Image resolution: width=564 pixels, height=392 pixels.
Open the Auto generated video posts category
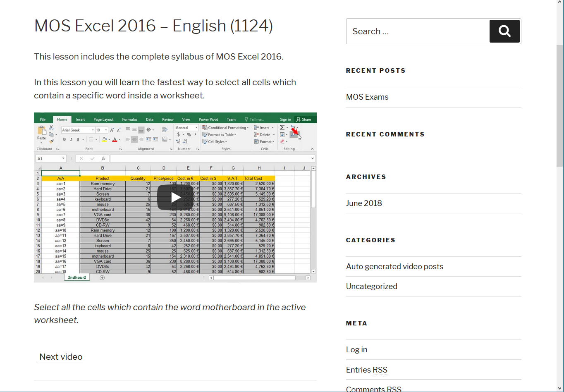pos(394,266)
